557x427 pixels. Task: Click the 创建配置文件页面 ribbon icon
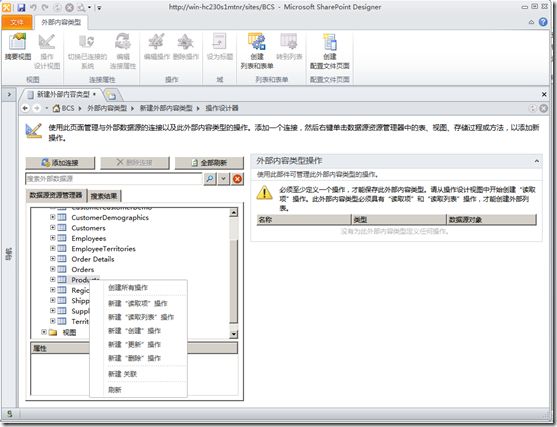(x=330, y=42)
